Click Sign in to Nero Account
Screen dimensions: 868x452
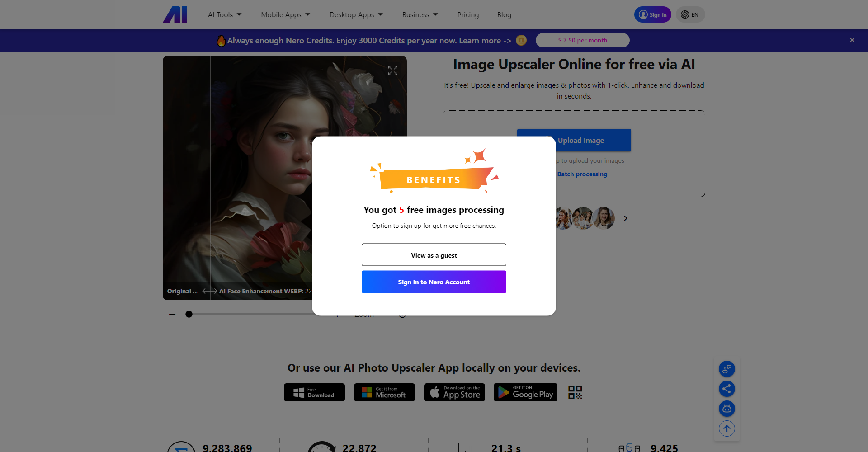point(434,282)
